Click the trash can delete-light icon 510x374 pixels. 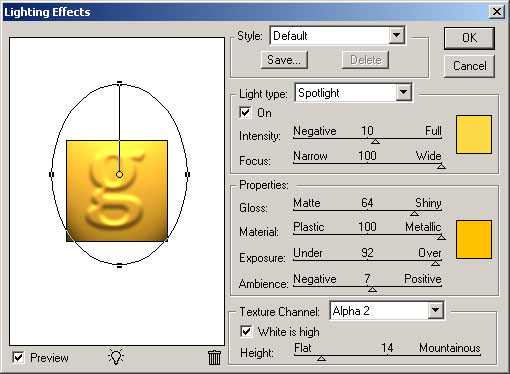click(214, 358)
